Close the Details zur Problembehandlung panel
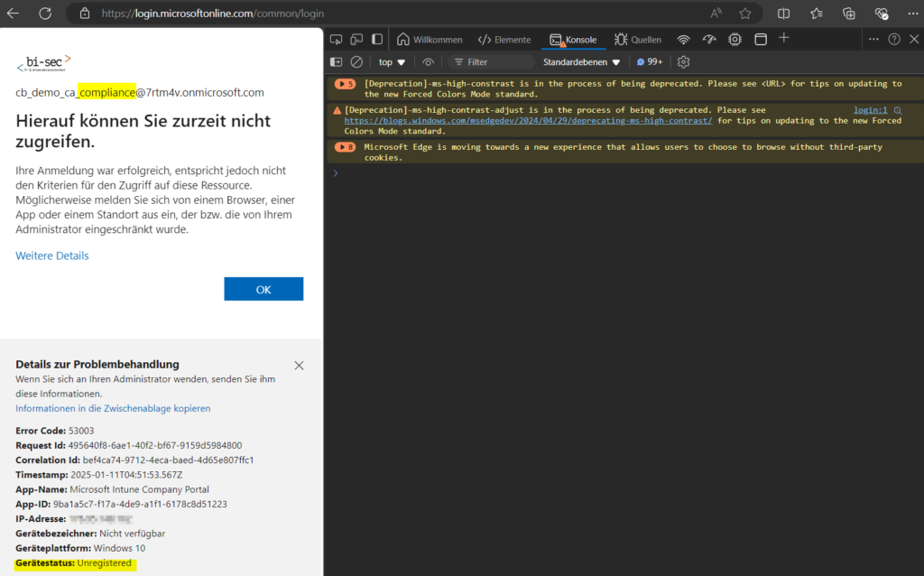Viewport: 924px width, 576px height. click(x=299, y=366)
